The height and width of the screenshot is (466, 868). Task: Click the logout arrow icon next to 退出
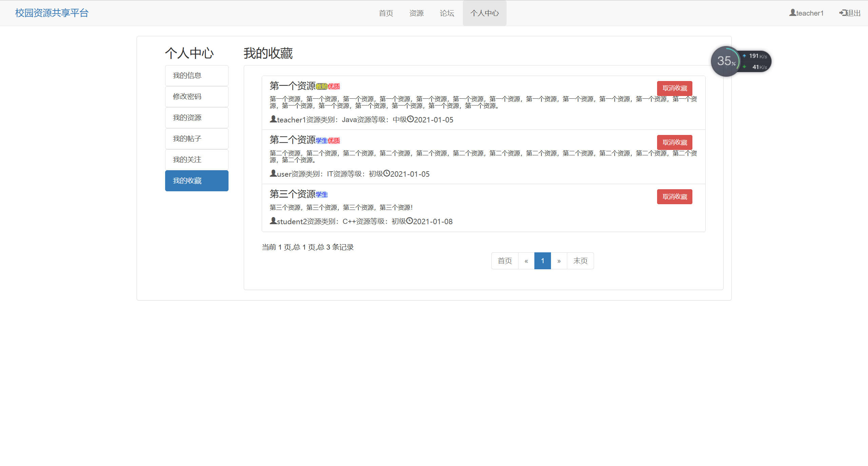pyautogui.click(x=842, y=13)
